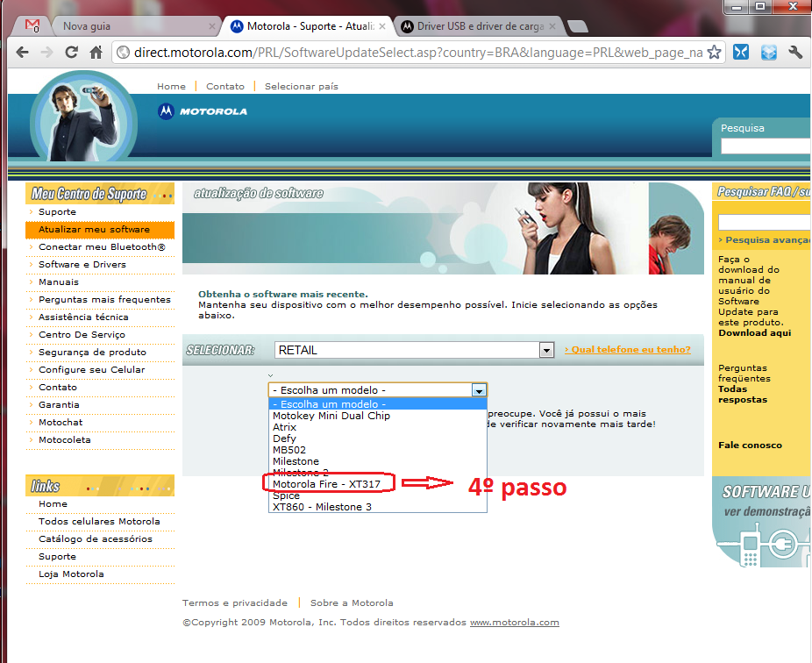This screenshot has width=812, height=663.
Task: Click the browser Back arrow
Action: (x=22, y=53)
